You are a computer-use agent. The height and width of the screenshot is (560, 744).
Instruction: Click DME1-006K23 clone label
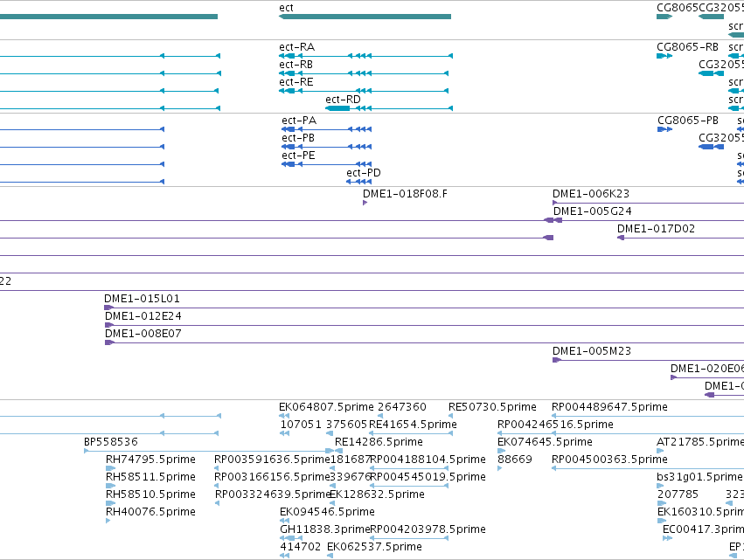click(591, 194)
